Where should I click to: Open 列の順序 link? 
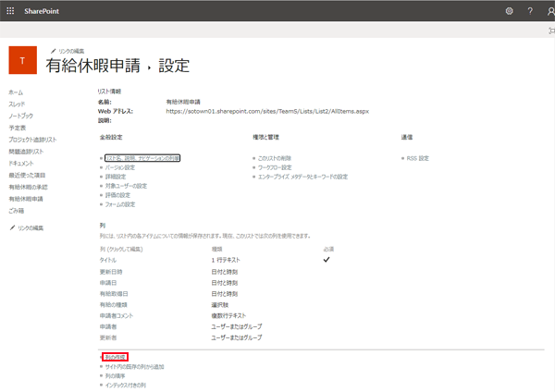coord(115,375)
